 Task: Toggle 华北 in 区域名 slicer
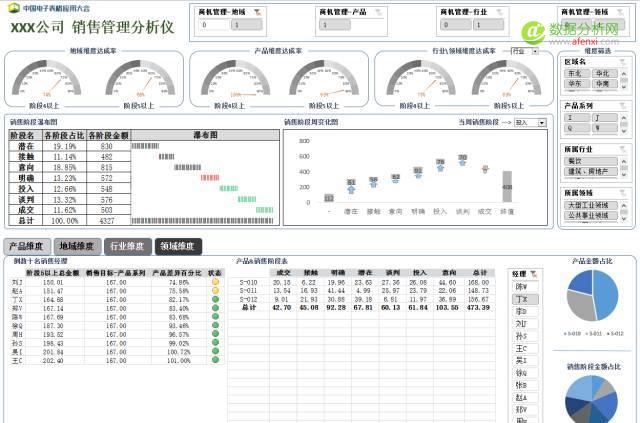coord(605,73)
